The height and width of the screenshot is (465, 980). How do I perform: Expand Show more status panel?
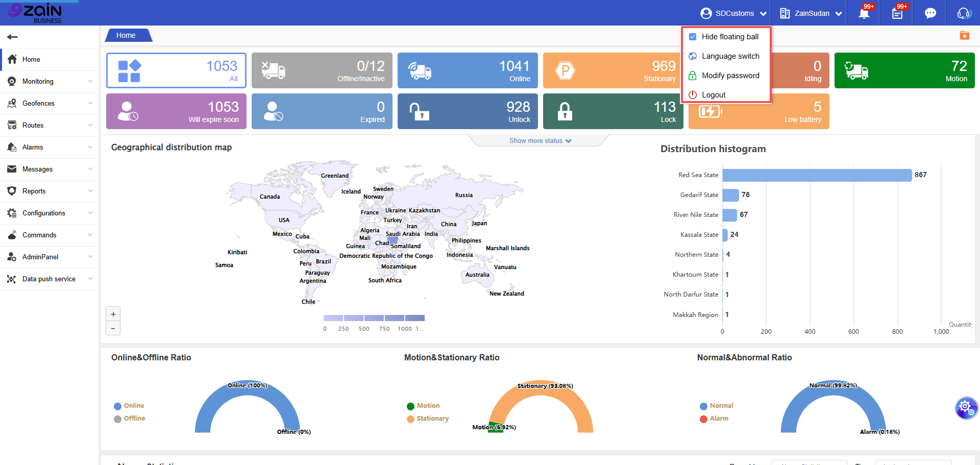(540, 140)
